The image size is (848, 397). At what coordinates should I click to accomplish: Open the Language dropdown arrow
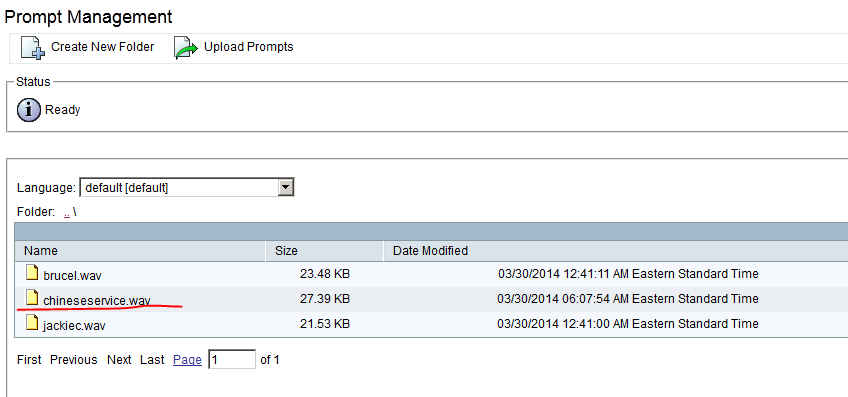coord(286,188)
